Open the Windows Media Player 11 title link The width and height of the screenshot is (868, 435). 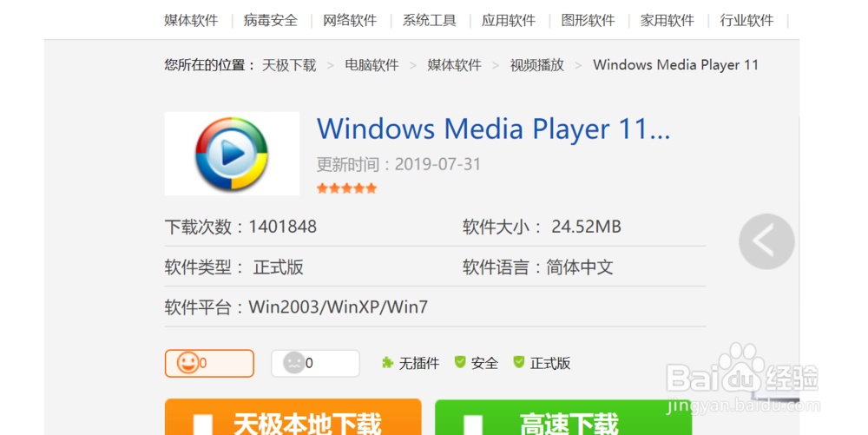click(493, 129)
